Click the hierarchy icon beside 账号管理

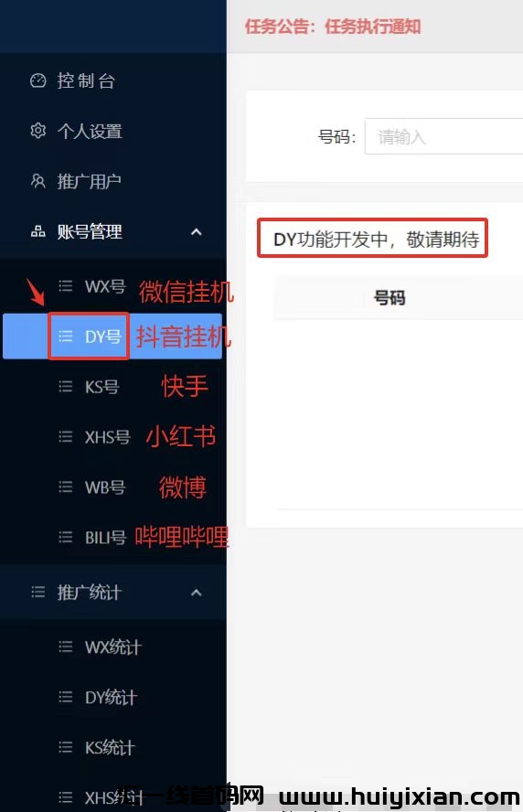(37, 231)
